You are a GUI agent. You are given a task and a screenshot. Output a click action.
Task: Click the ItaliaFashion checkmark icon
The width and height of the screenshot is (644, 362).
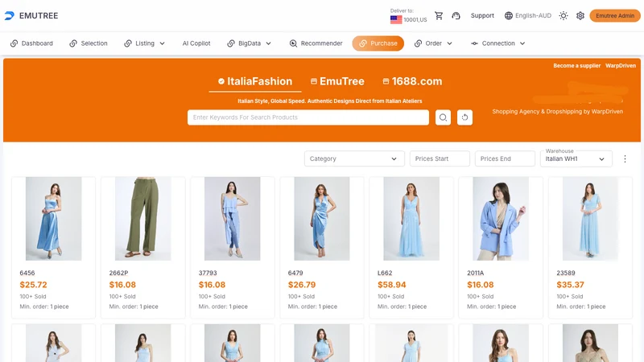click(x=221, y=81)
